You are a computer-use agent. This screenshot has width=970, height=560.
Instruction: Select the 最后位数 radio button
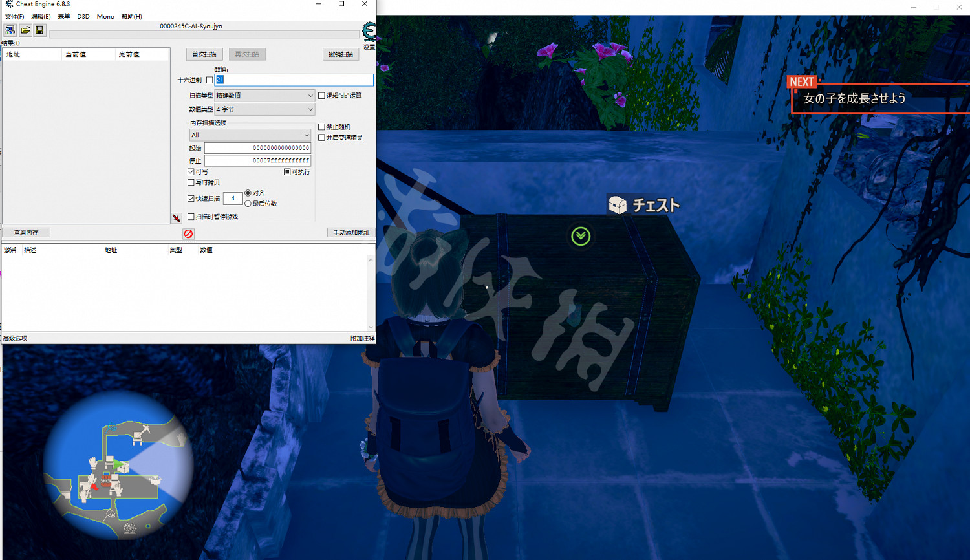click(x=248, y=204)
